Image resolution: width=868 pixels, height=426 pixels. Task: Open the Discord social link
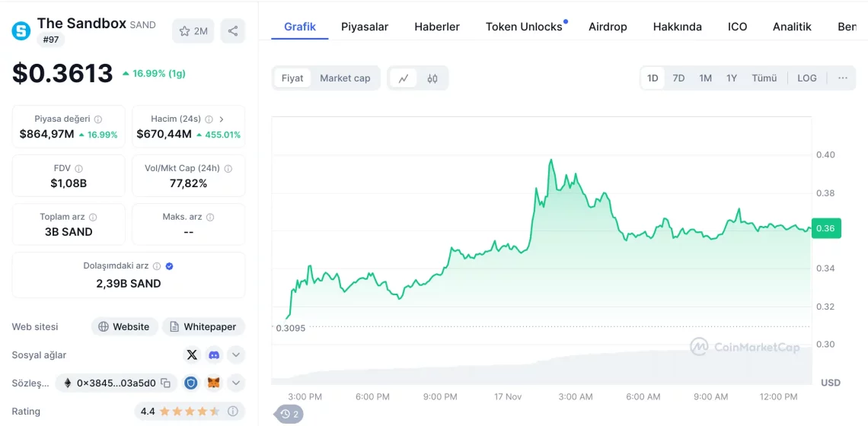pyautogui.click(x=214, y=354)
